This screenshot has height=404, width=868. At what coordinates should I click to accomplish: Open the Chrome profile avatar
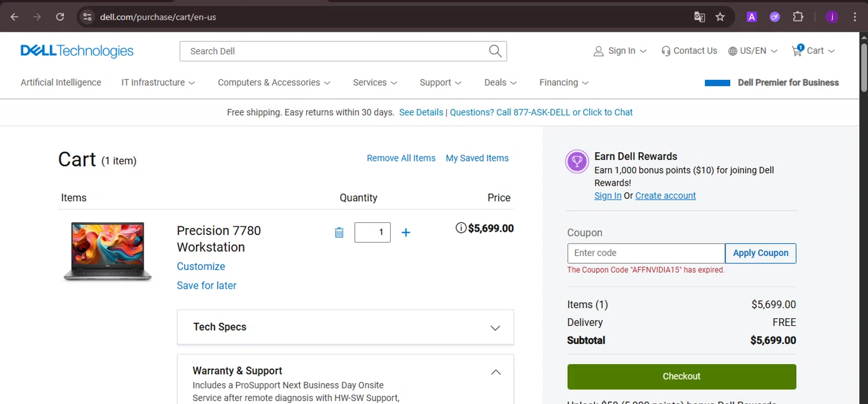(832, 17)
